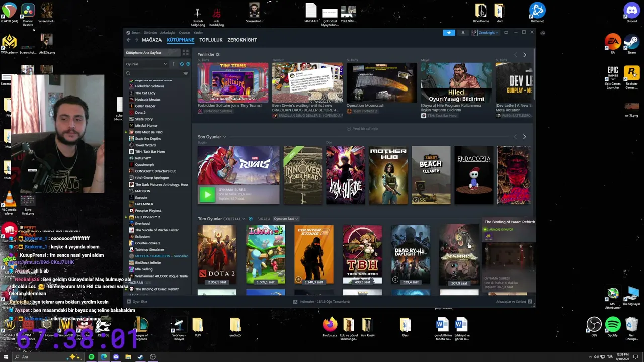Select the IdleOn game cover

click(265, 254)
